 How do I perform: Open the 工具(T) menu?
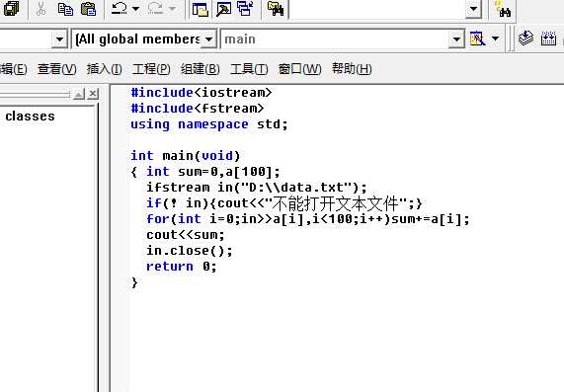click(249, 69)
